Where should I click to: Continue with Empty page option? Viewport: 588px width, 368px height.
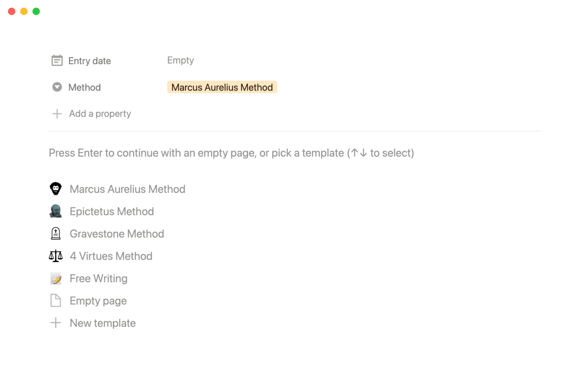tap(98, 301)
